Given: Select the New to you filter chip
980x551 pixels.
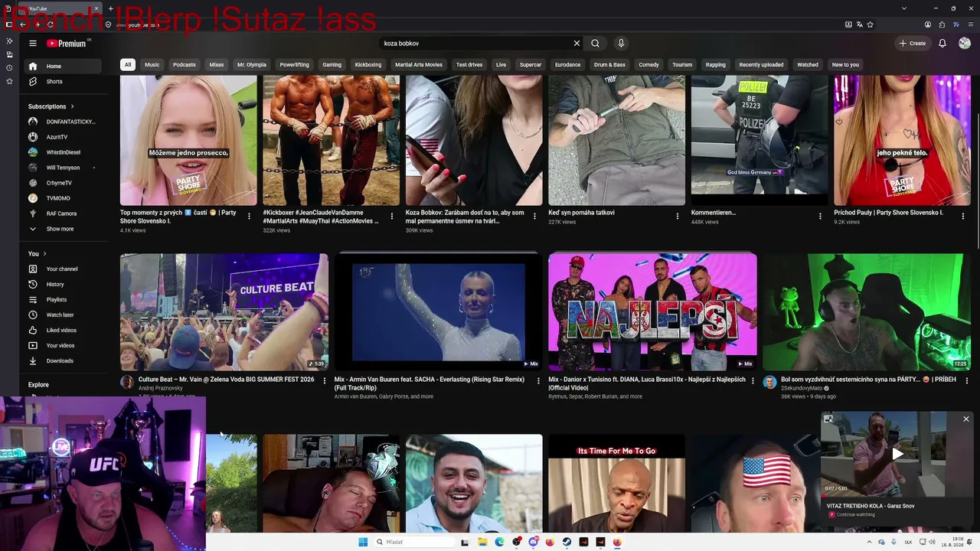Looking at the screenshot, I should pyautogui.click(x=845, y=64).
